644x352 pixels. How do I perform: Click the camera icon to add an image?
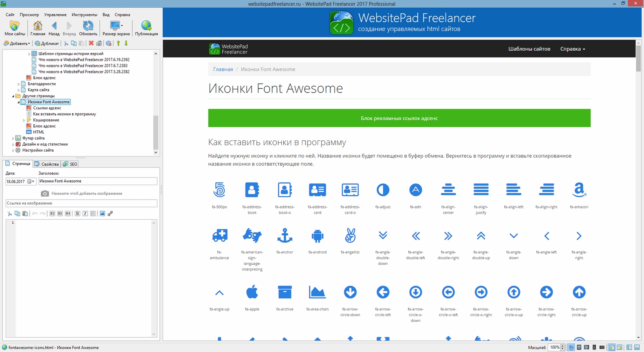45,193
